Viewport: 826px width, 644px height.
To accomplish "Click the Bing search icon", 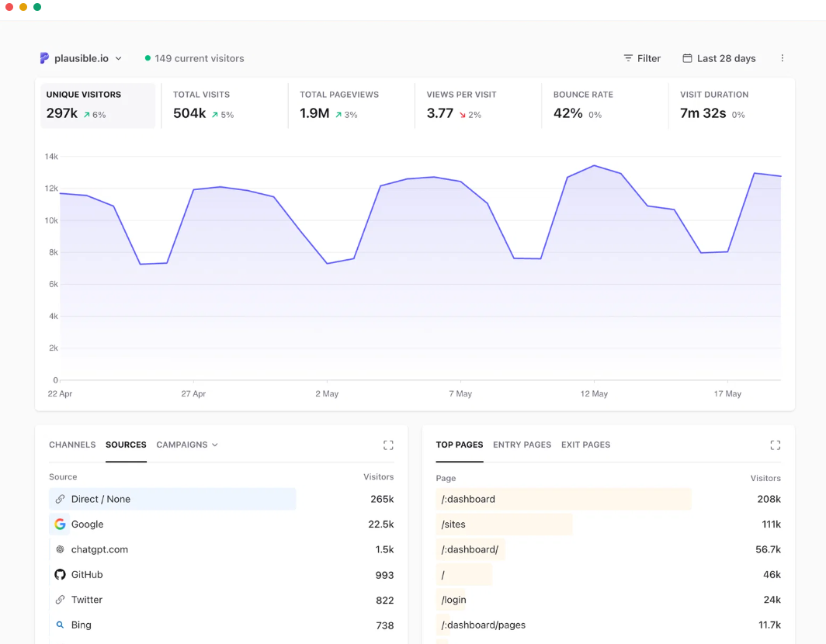I will [x=60, y=625].
